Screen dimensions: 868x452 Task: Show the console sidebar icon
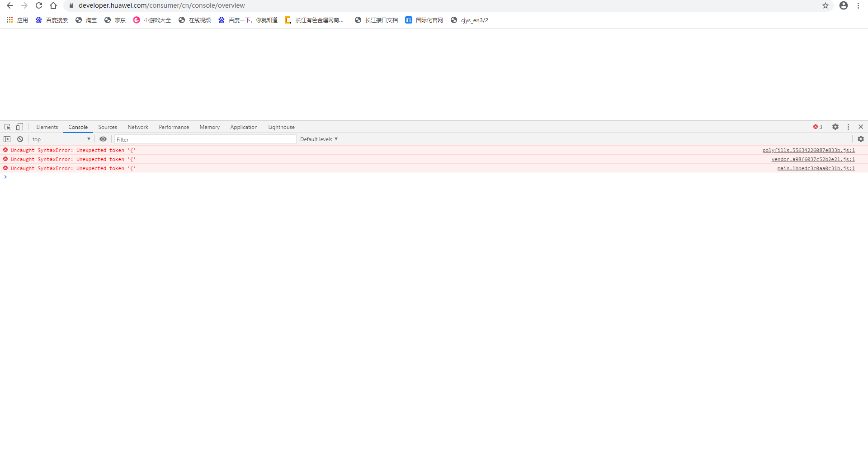[7, 139]
